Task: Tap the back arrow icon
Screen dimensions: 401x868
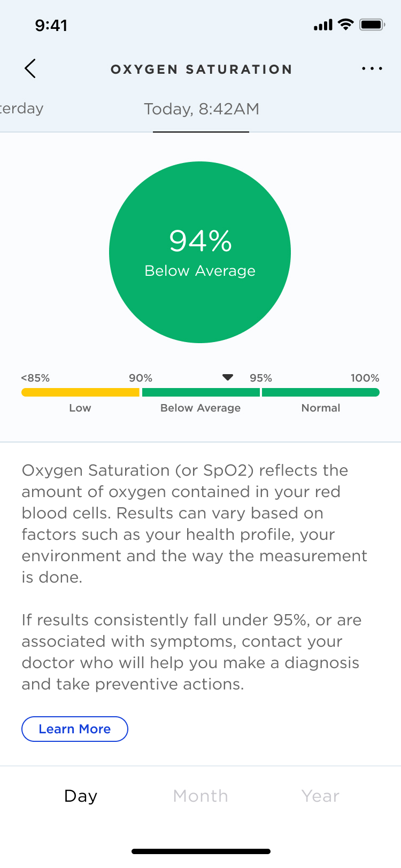Action: point(30,68)
